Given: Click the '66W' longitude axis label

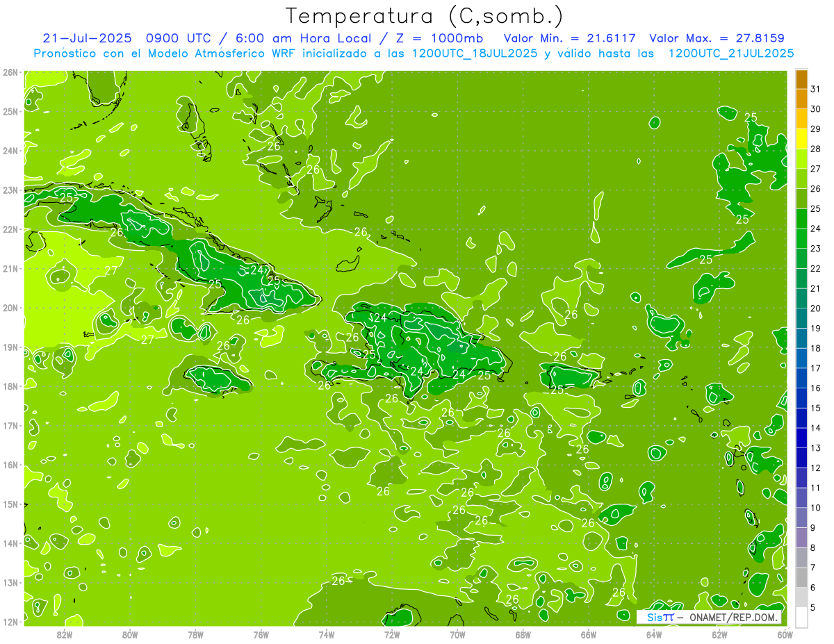Looking at the screenshot, I should click(588, 634).
